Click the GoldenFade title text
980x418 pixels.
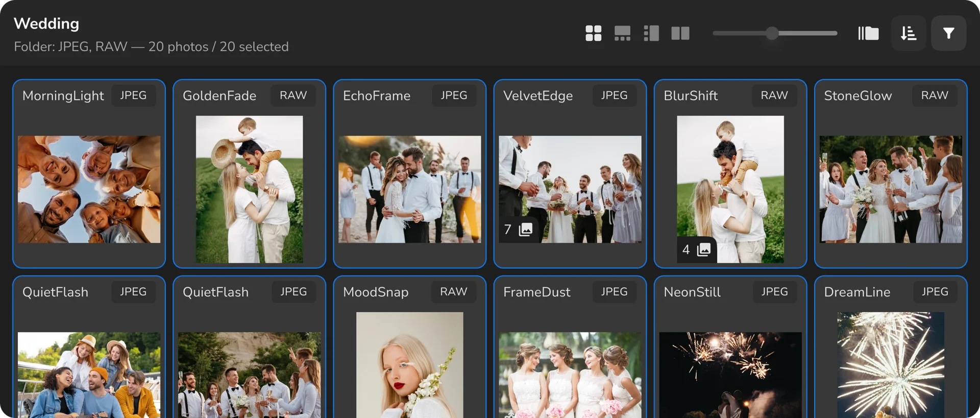coord(219,96)
